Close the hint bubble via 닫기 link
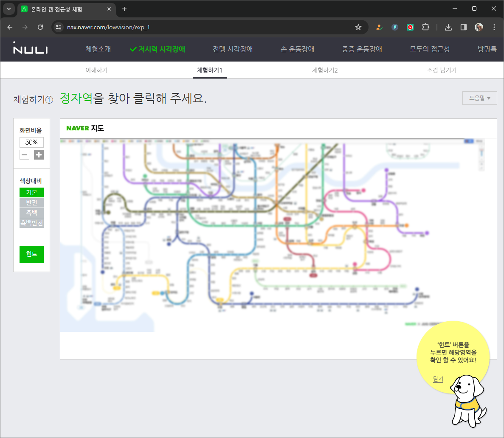Viewport: 504px width, 438px height. [x=438, y=379]
